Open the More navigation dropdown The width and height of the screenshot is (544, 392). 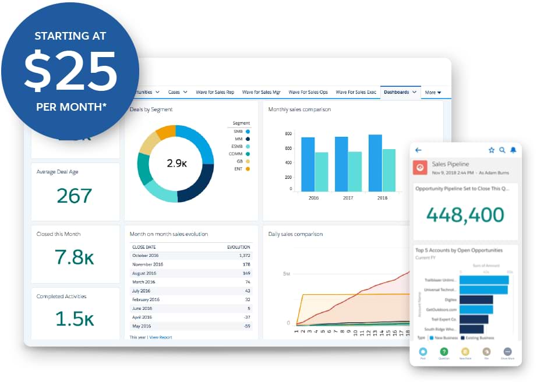(433, 93)
